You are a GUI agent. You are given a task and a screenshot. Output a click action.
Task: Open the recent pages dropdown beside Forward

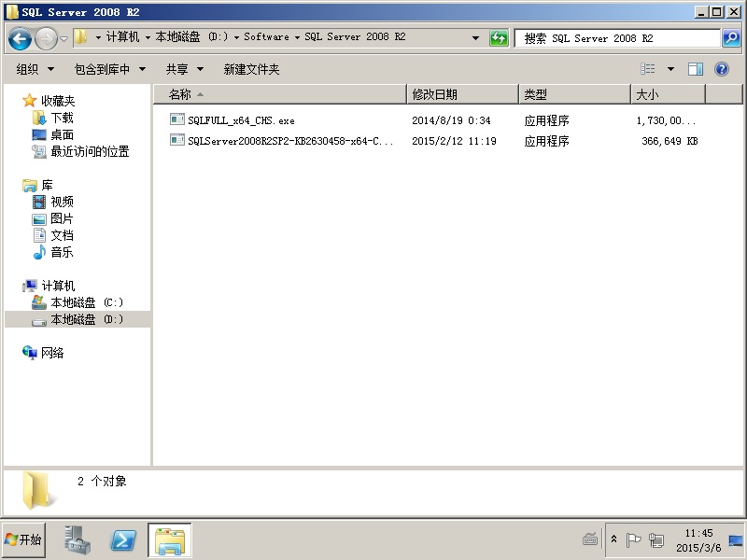click(63, 38)
